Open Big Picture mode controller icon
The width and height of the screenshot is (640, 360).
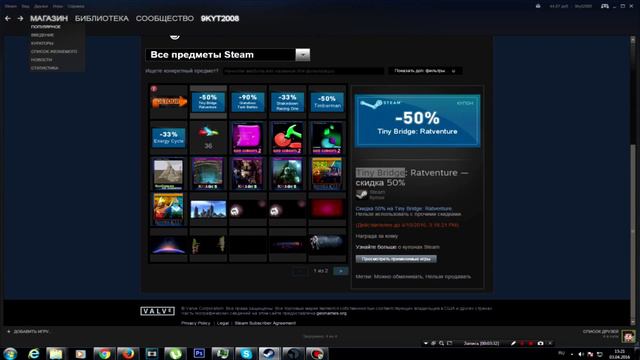coord(605,6)
